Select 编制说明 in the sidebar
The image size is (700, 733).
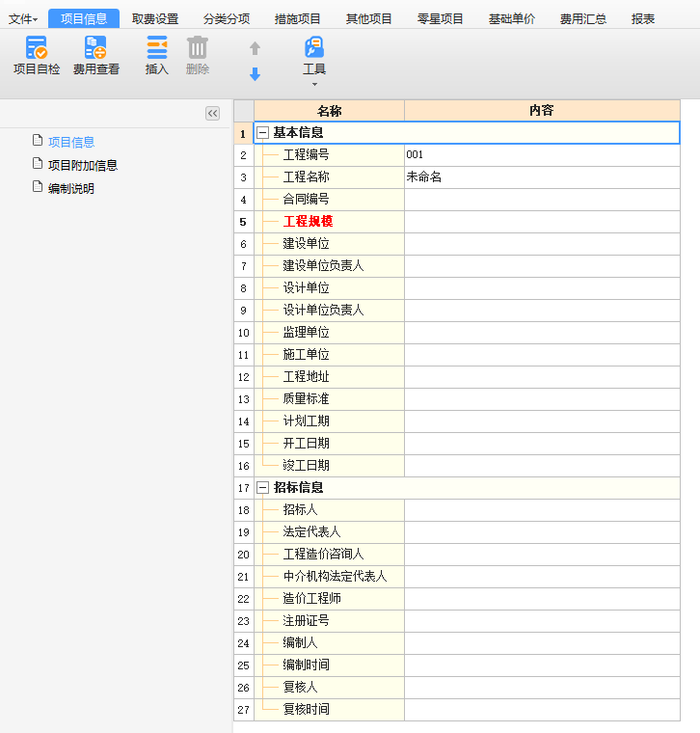71,189
